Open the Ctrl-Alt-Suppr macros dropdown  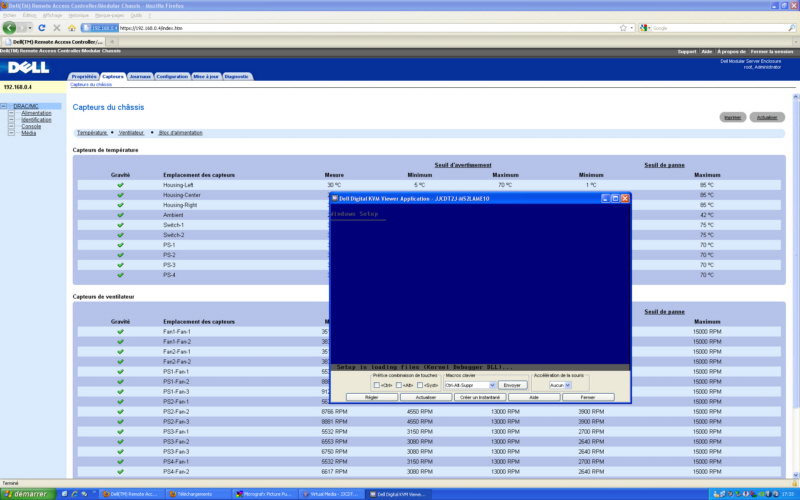tap(492, 385)
